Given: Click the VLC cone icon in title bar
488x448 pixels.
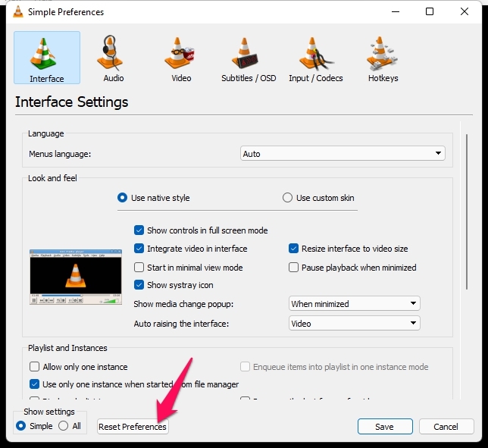Looking at the screenshot, I should (18, 12).
